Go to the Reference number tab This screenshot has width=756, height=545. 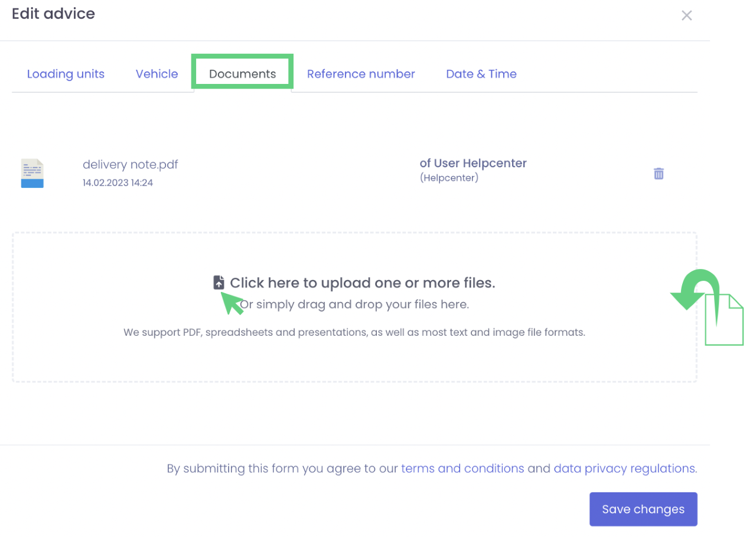click(361, 74)
